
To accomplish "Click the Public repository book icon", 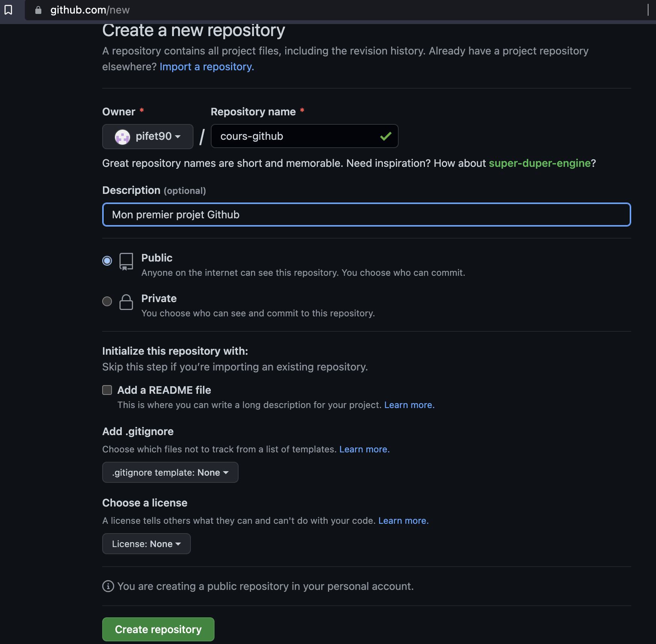I will pos(126,262).
